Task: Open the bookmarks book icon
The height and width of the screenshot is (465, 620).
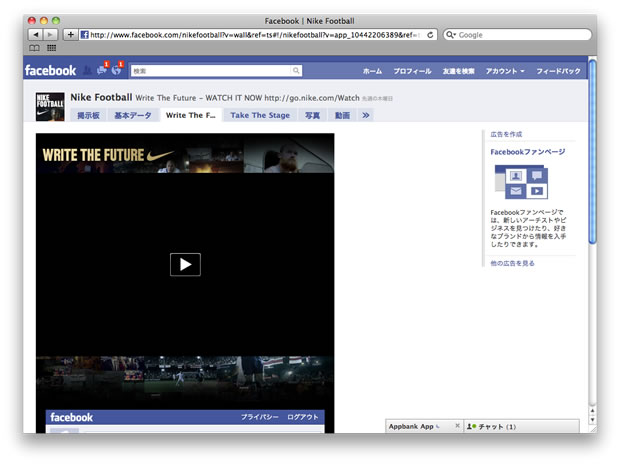Action: (x=34, y=48)
